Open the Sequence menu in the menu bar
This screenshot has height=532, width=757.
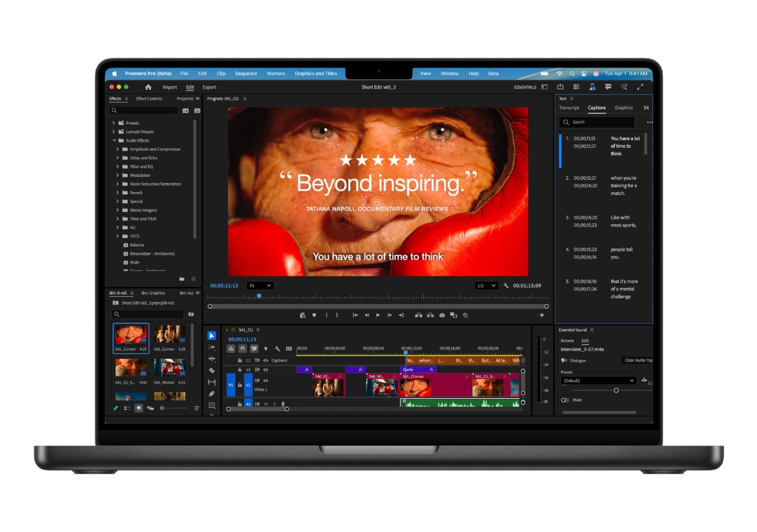[246, 73]
